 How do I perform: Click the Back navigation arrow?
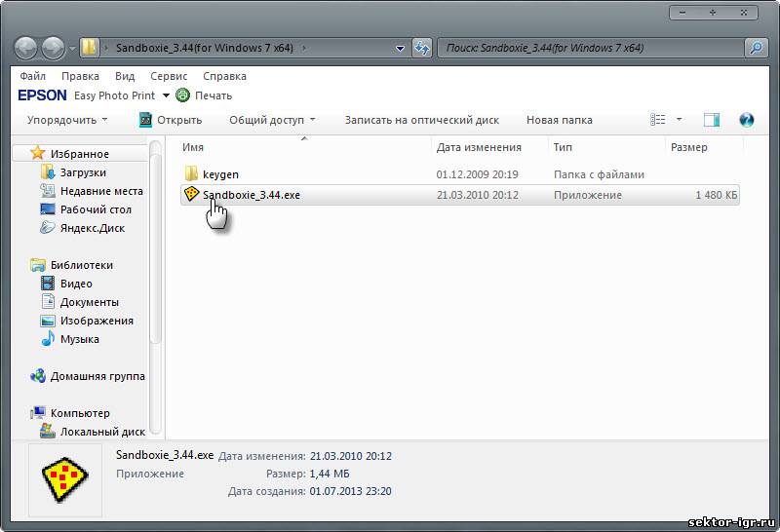(26, 48)
